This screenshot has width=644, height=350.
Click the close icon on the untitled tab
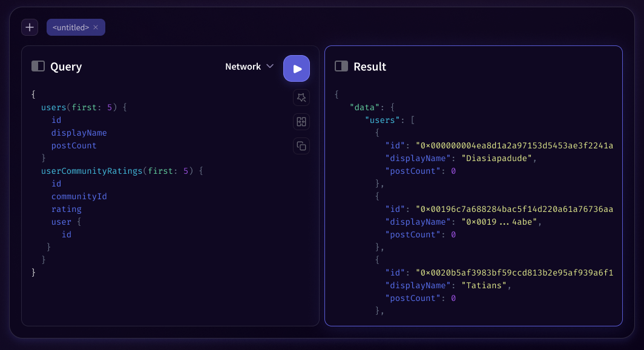(x=96, y=27)
